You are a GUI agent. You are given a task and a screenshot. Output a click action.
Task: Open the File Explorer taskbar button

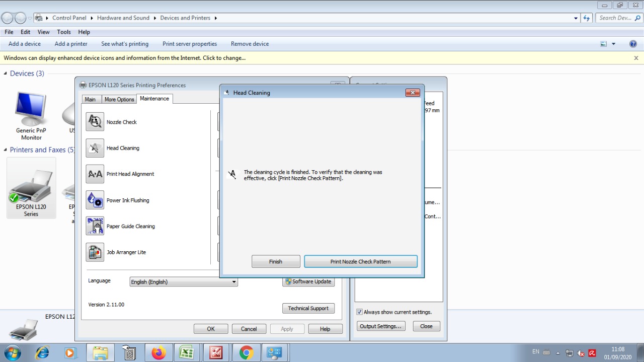100,353
